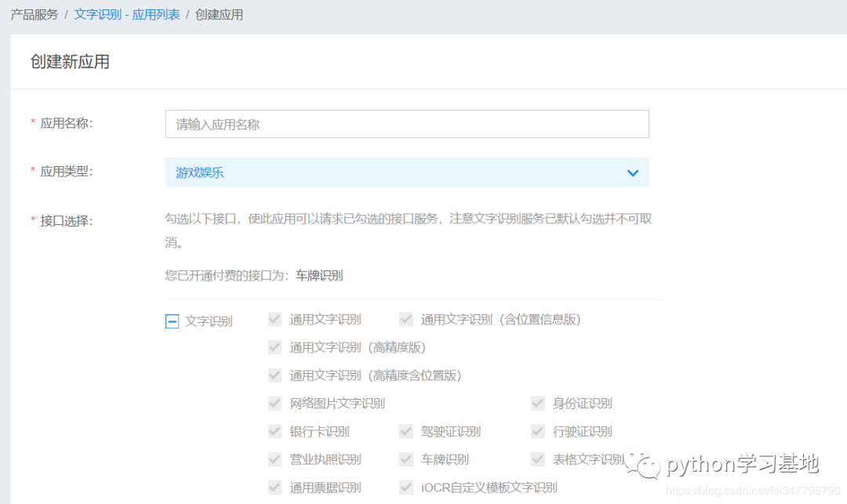Open 文字识别 - 应用列表 breadcrumb link
The image size is (847, 504).
[x=127, y=15]
